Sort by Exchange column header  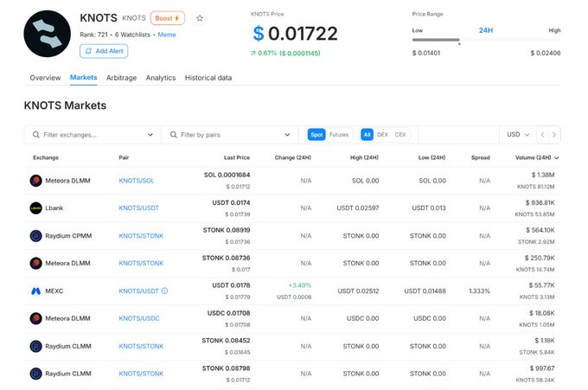point(46,157)
